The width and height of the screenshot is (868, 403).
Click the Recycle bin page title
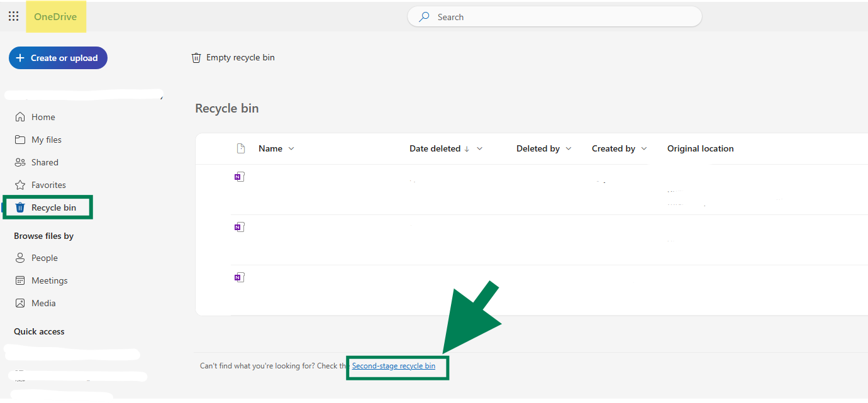[x=227, y=108]
